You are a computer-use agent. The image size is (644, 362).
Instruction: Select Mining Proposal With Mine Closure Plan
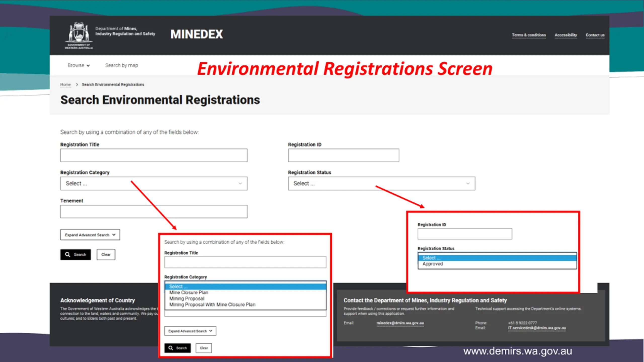[x=246, y=304]
